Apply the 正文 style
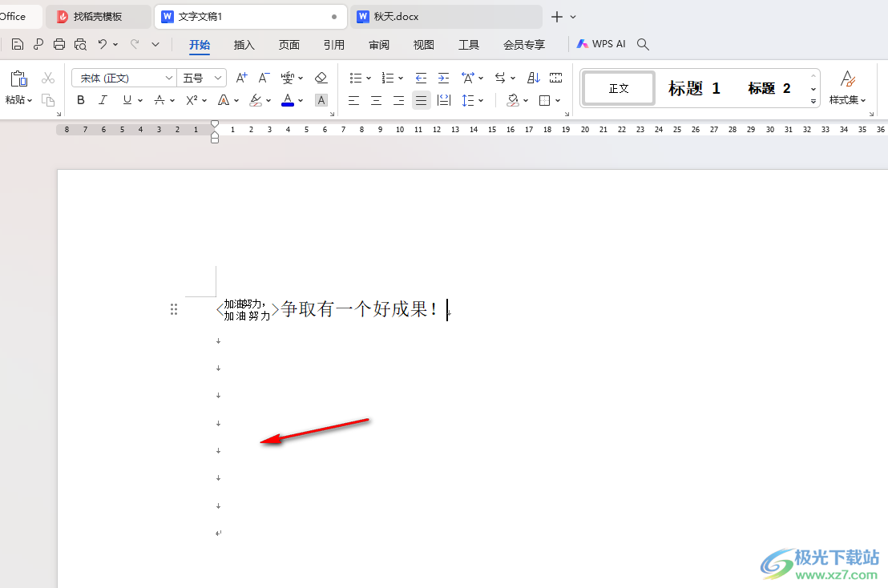This screenshot has height=588, width=888. point(619,88)
